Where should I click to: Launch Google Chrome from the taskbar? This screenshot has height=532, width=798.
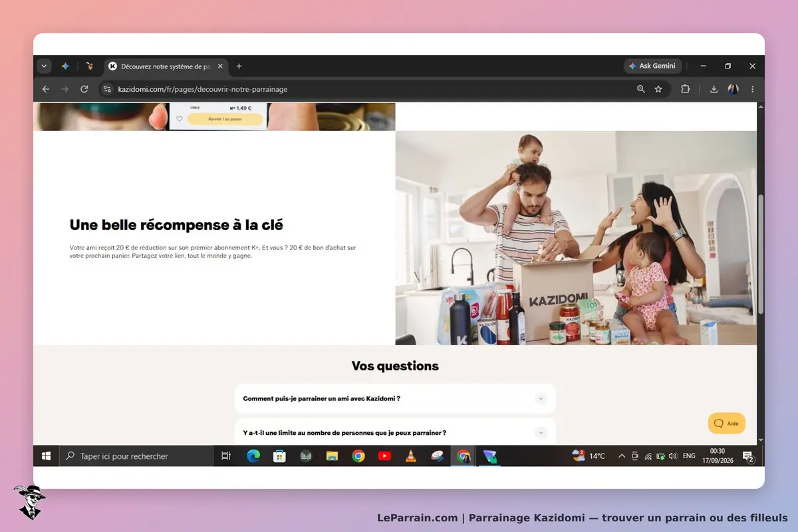point(358,456)
